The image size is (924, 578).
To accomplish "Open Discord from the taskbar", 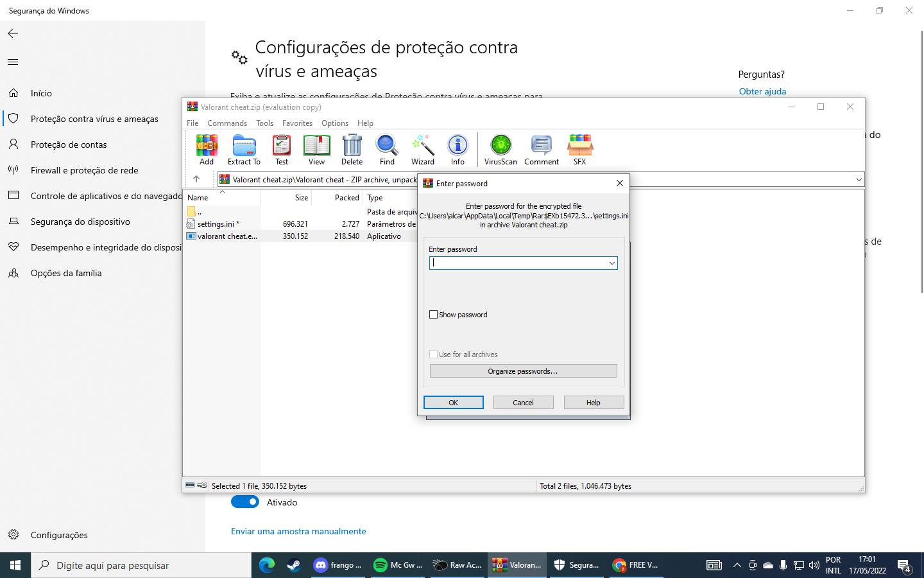I will coord(338,565).
